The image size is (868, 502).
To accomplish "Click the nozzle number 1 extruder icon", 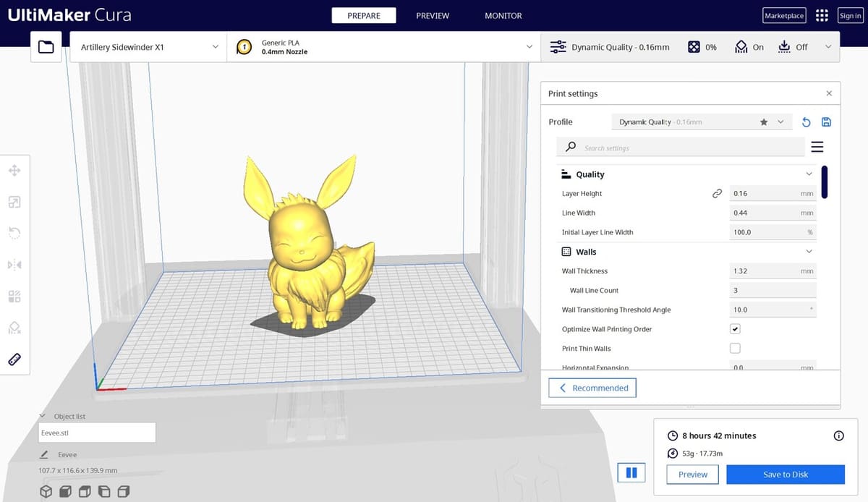I will pos(244,47).
